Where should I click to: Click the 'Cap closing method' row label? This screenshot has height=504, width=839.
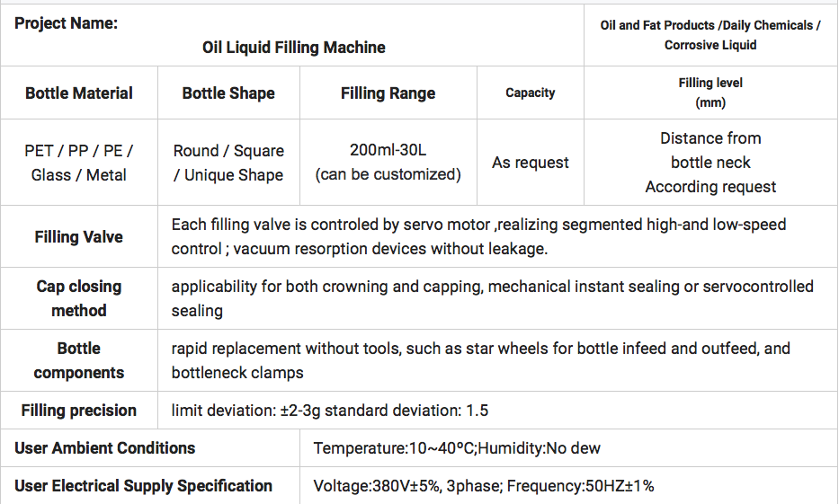click(x=79, y=298)
